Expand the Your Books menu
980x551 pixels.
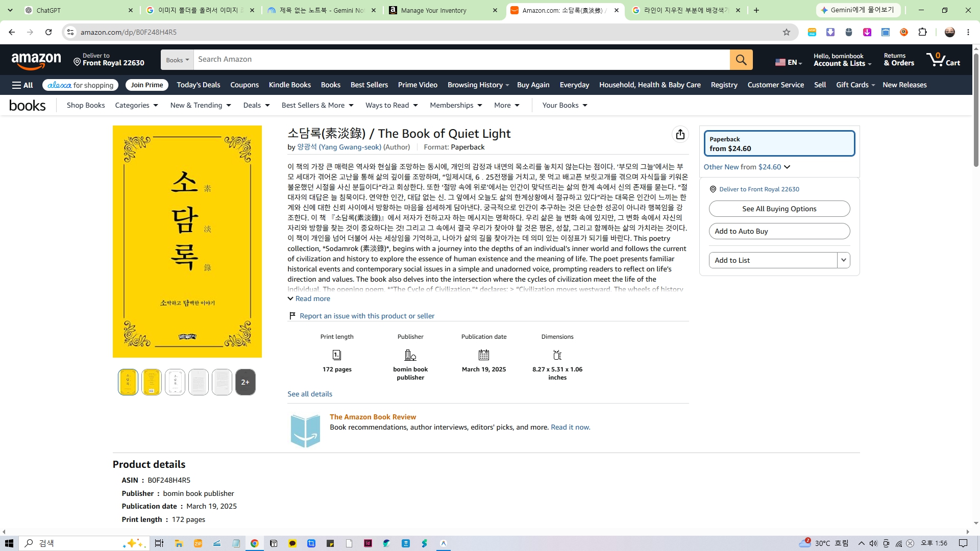click(565, 105)
